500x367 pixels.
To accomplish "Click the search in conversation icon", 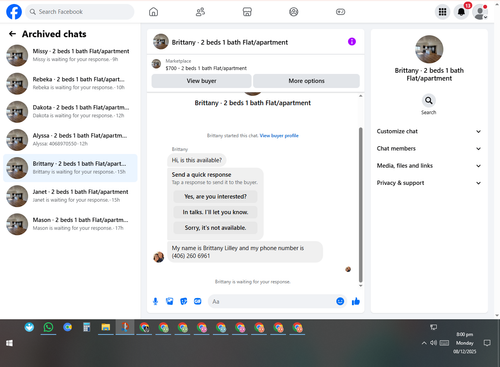I will 429,100.
